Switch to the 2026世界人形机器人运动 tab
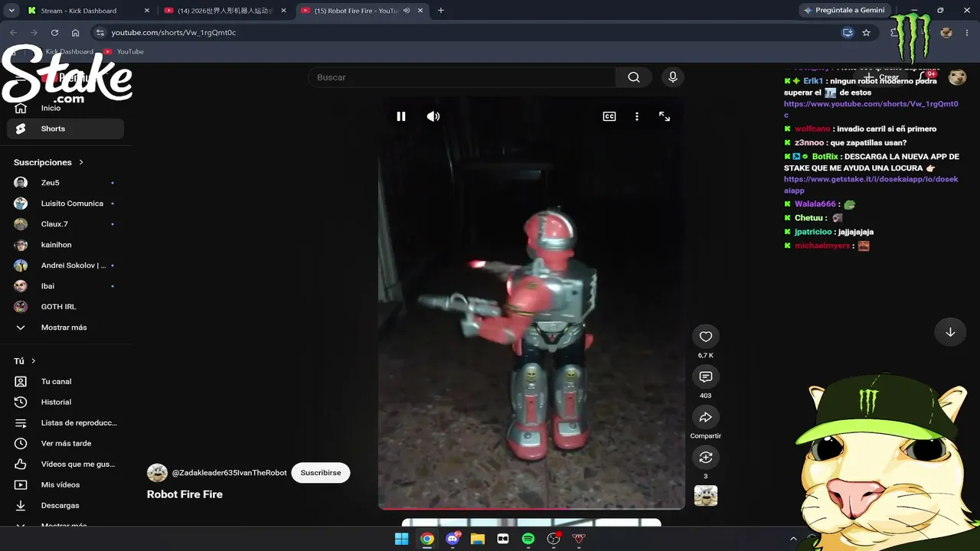This screenshot has height=551, width=980. pos(224,11)
